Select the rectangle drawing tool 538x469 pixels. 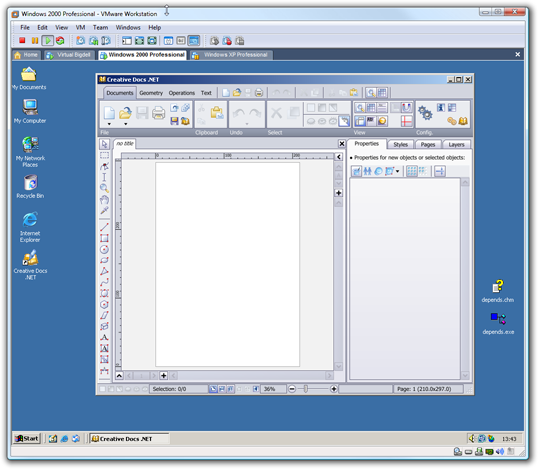[104, 238]
